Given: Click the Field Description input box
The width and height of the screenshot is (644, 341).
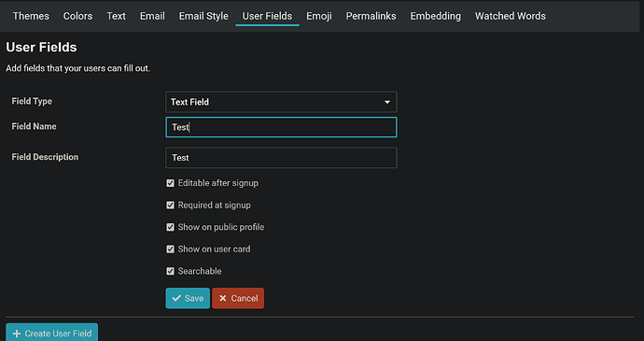Looking at the screenshot, I should 281,158.
